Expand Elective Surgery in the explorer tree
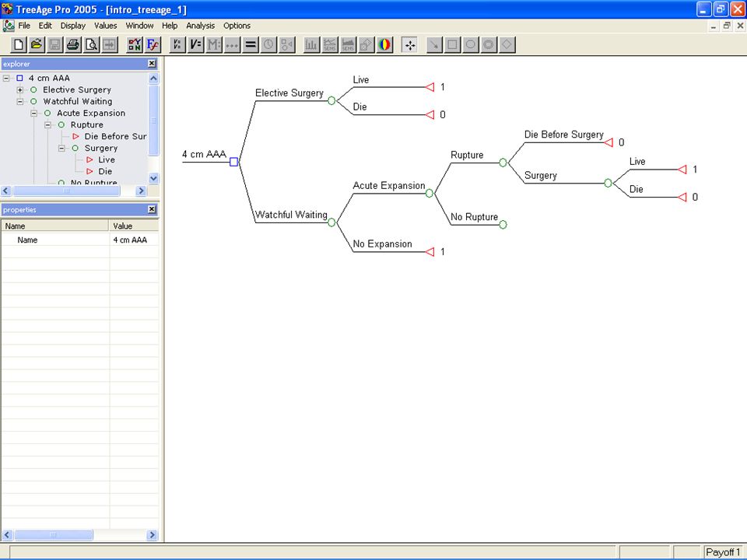This screenshot has height=560, width=747. 20,89
